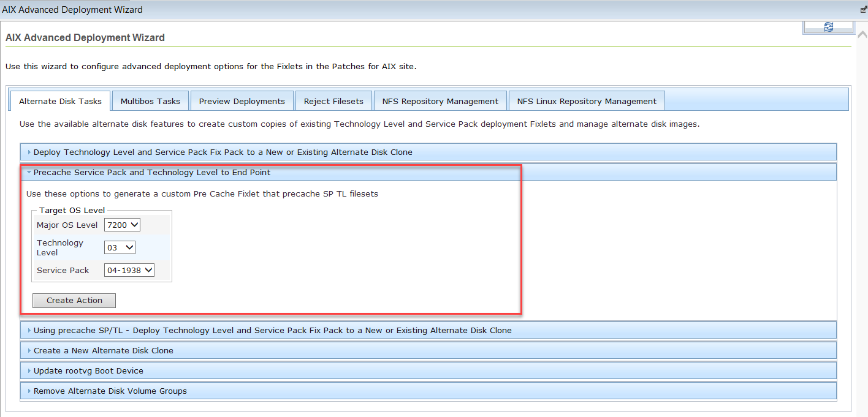Expand Using precache SP/TL deploy section
Screen dimensions: 868x417
coord(428,330)
